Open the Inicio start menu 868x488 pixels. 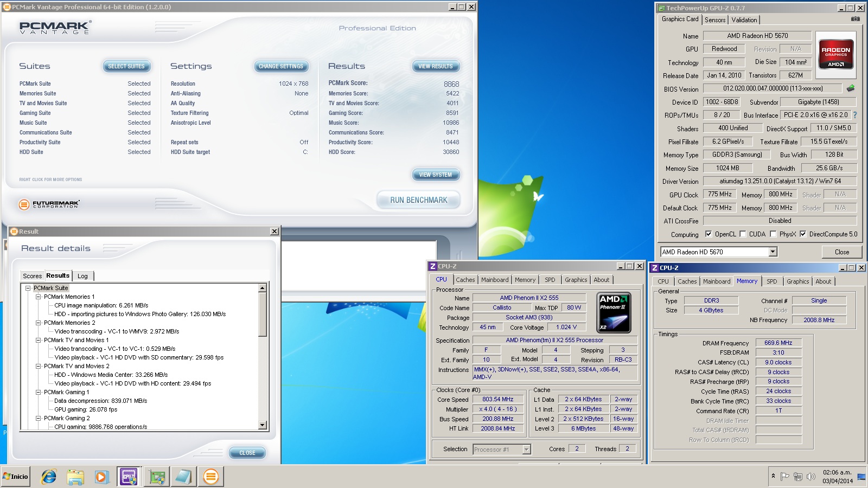coord(15,477)
